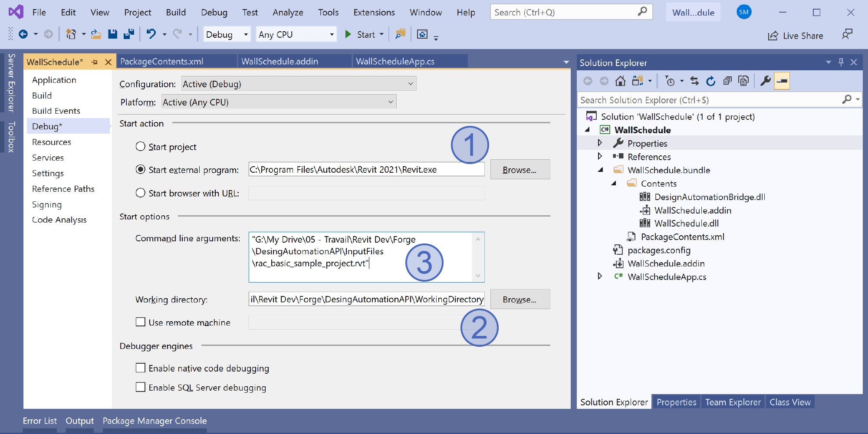868x434 pixels.
Task: Click the Save All icon
Action: point(129,34)
